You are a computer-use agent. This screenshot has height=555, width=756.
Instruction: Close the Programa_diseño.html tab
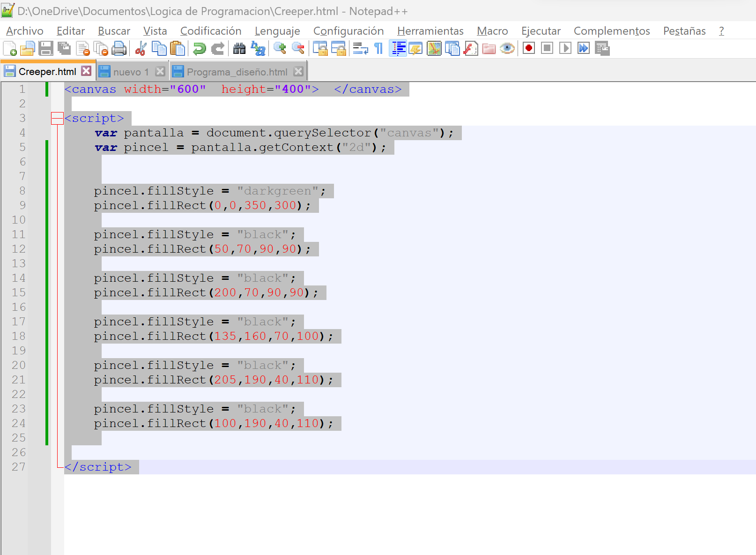(x=298, y=71)
